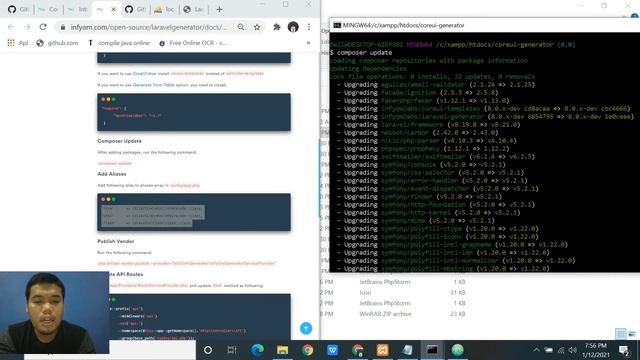Open Cortana search circle on taskbar
The width and height of the screenshot is (640, 360).
[208, 350]
